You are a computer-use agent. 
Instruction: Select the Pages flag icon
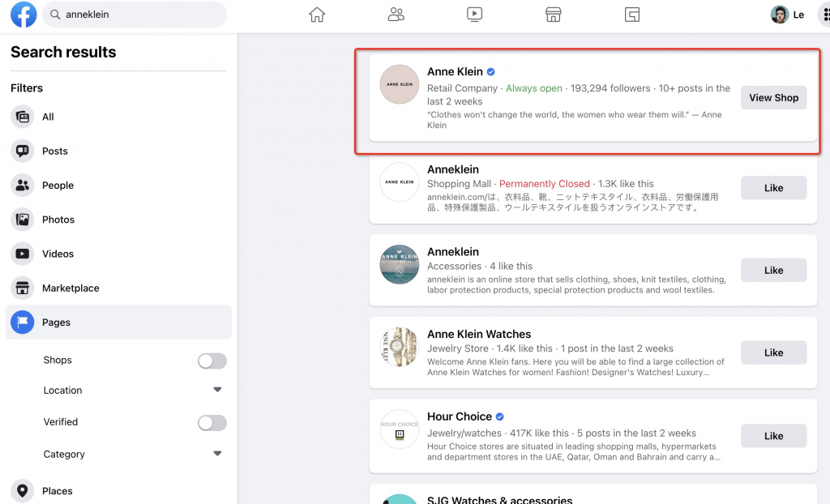click(x=22, y=322)
